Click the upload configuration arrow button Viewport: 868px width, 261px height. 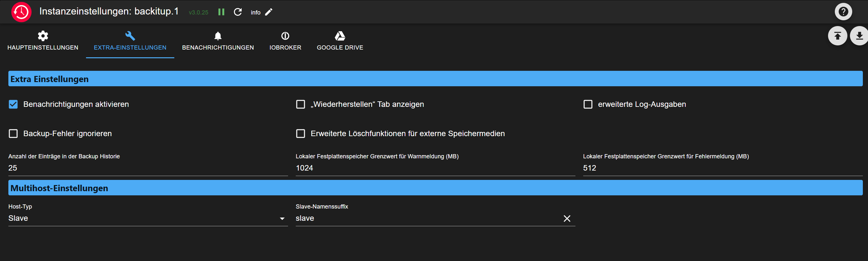click(x=837, y=36)
